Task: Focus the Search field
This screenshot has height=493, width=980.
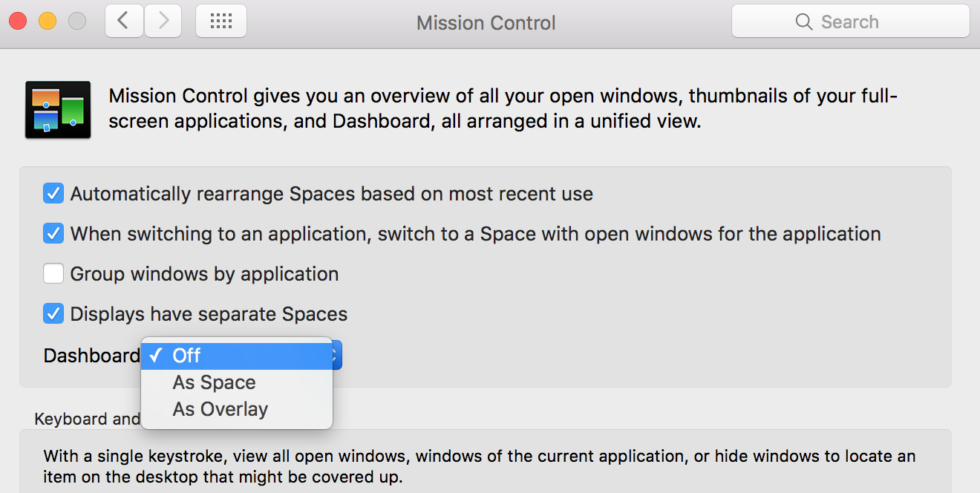Action: click(851, 22)
